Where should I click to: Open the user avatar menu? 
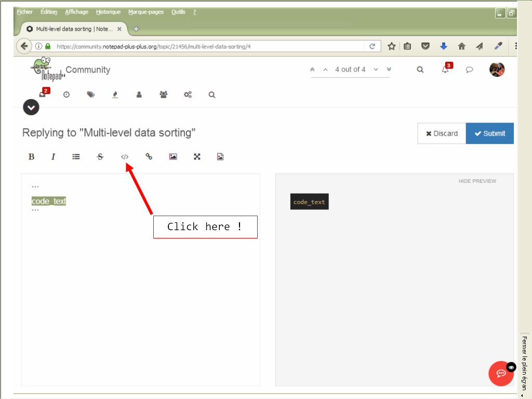coord(497,70)
